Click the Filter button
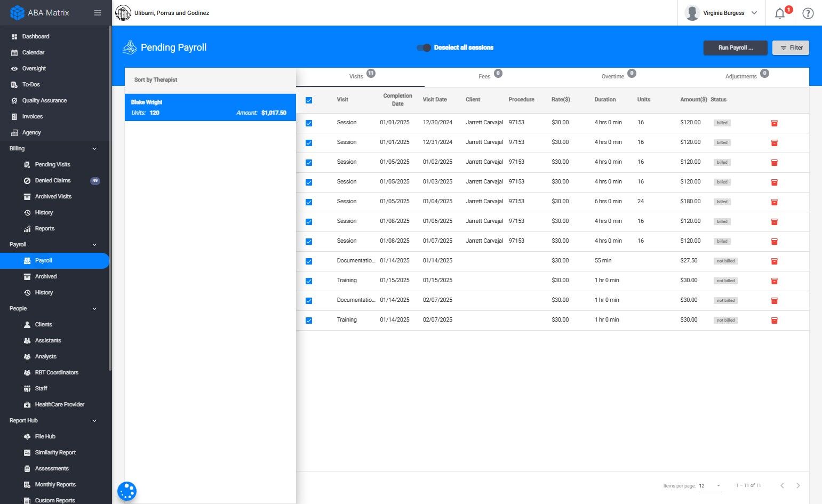Viewport: 822px width, 504px height. point(791,48)
